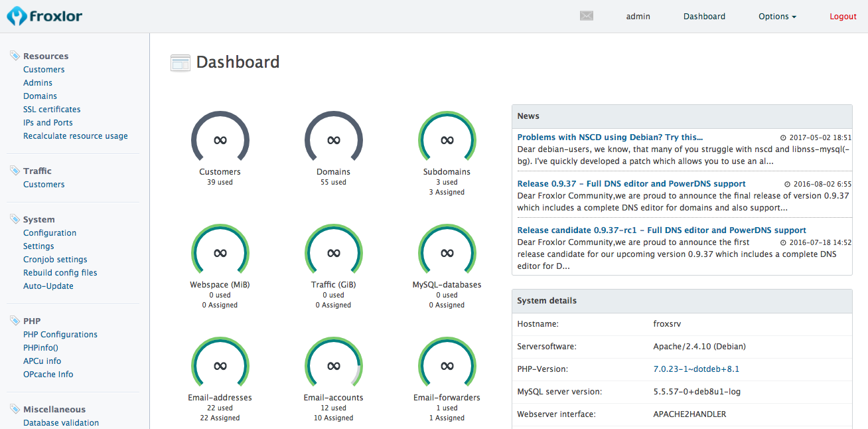This screenshot has width=868, height=429.
Task: Open Database validation
Action: 61,423
